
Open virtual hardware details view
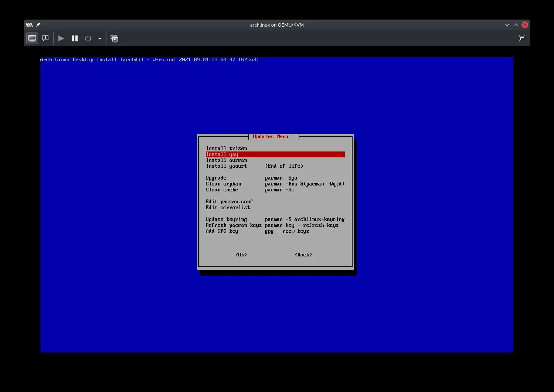click(45, 38)
